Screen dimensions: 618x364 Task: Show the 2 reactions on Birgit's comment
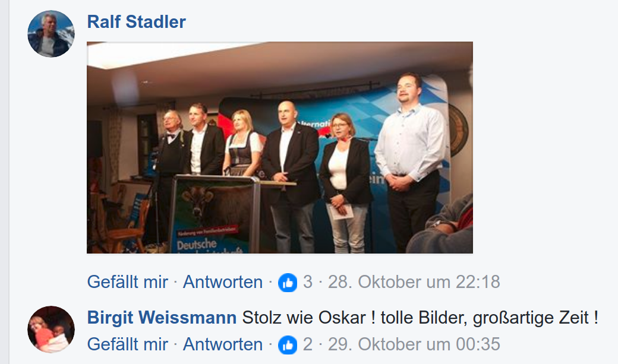pyautogui.click(x=308, y=344)
